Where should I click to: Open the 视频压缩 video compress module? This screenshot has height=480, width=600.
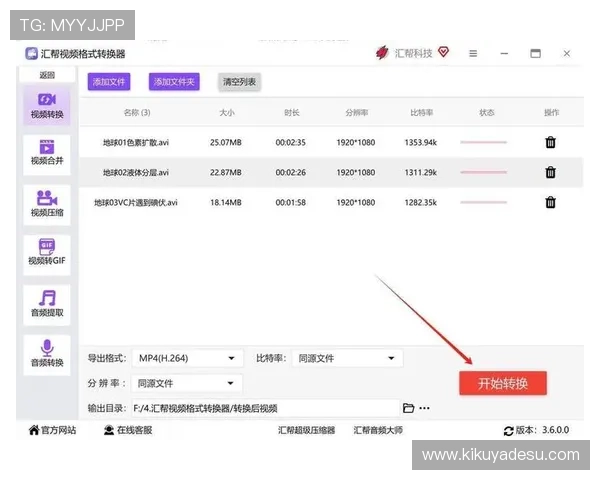47,205
